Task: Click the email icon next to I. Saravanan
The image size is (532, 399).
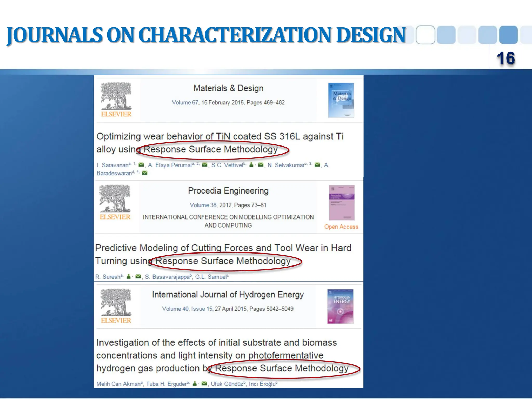Action: point(141,165)
